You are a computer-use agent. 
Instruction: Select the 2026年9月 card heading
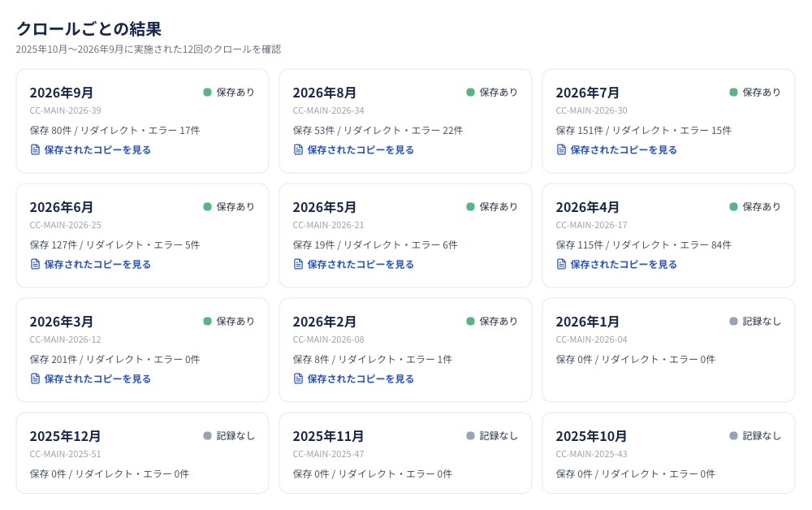61,93
